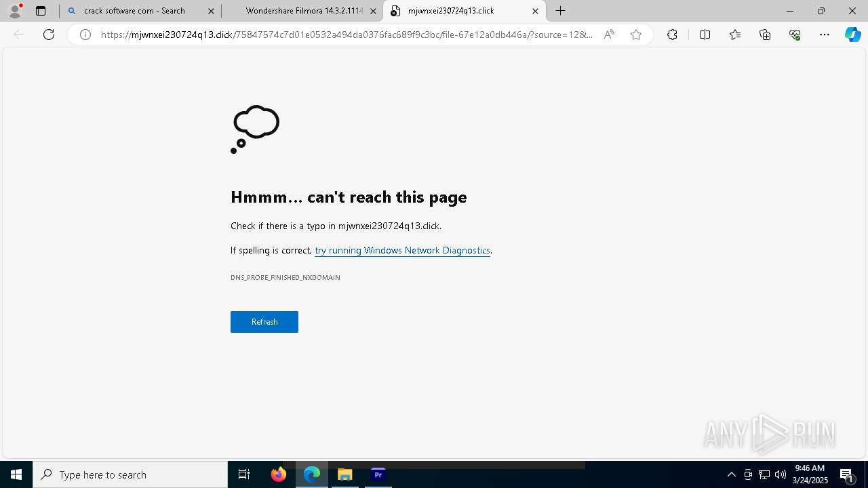Viewport: 868px width, 488px height.
Task: Open Browser essentials heart icon
Action: 795,35
